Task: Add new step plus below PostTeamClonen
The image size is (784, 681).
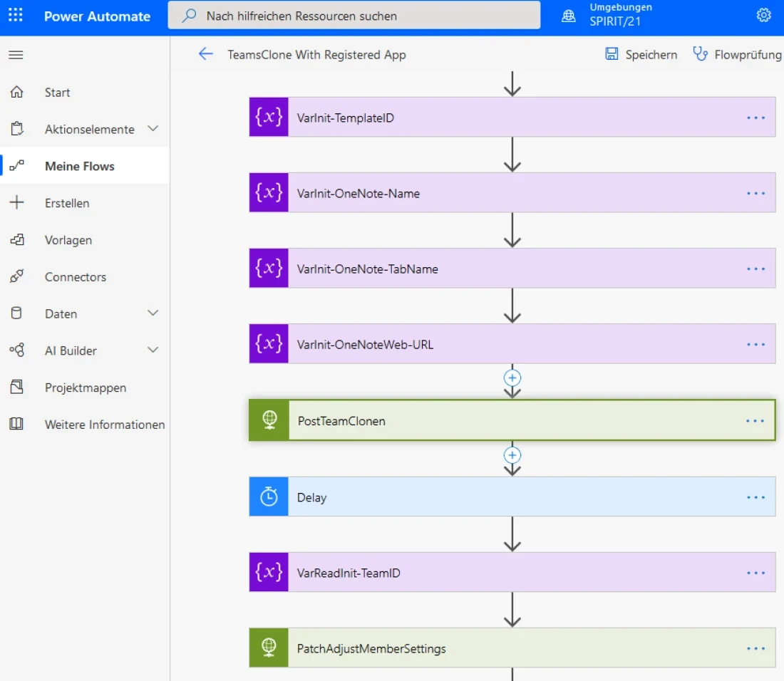Action: (512, 455)
